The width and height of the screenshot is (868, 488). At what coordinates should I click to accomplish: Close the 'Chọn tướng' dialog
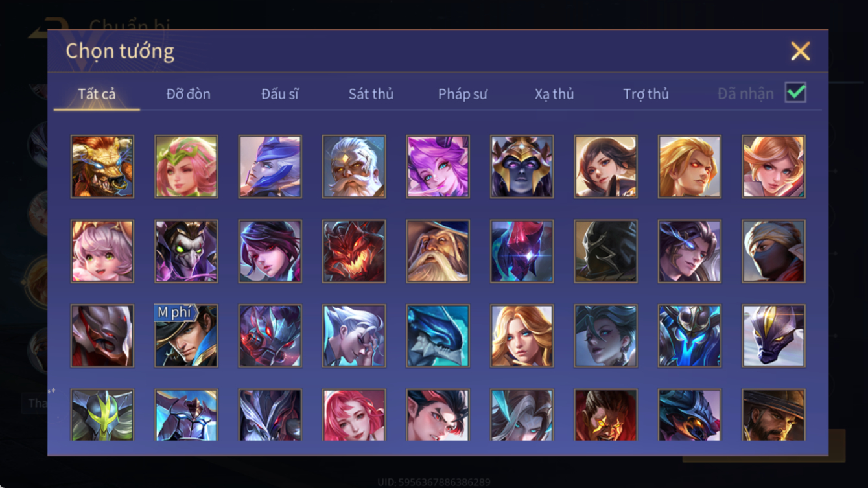tap(800, 51)
